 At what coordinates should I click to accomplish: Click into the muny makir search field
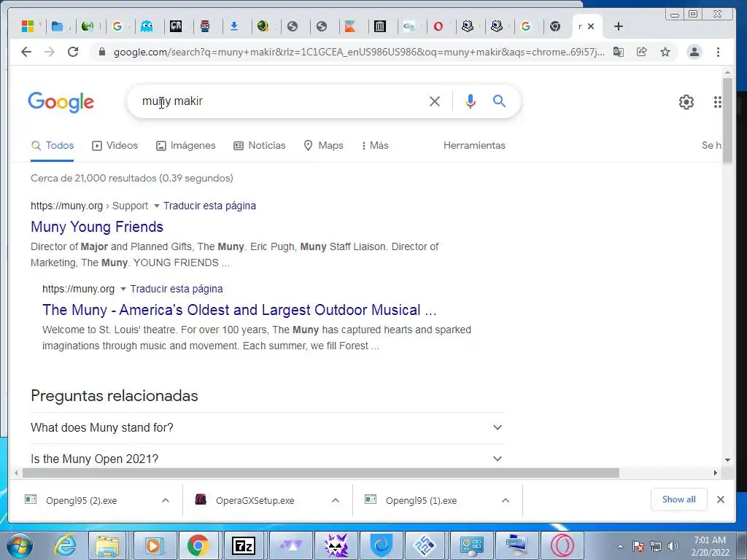pyautogui.click(x=281, y=101)
